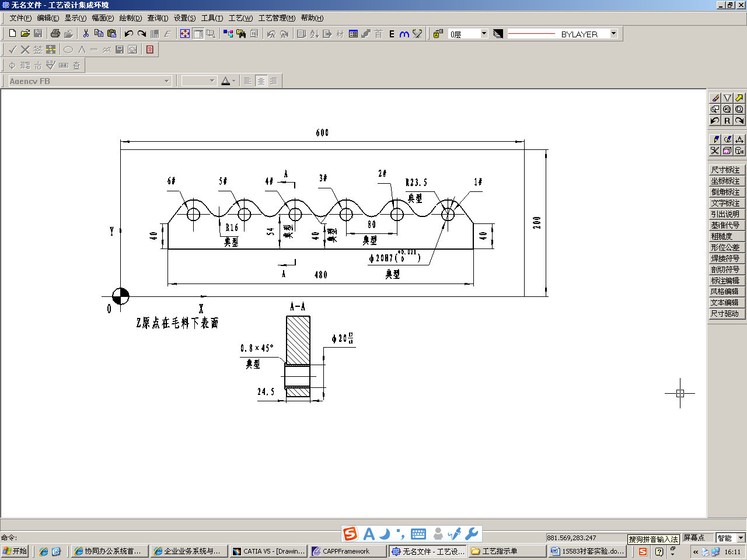
Task: Open the text color dropdown arrow
Action: [x=234, y=81]
